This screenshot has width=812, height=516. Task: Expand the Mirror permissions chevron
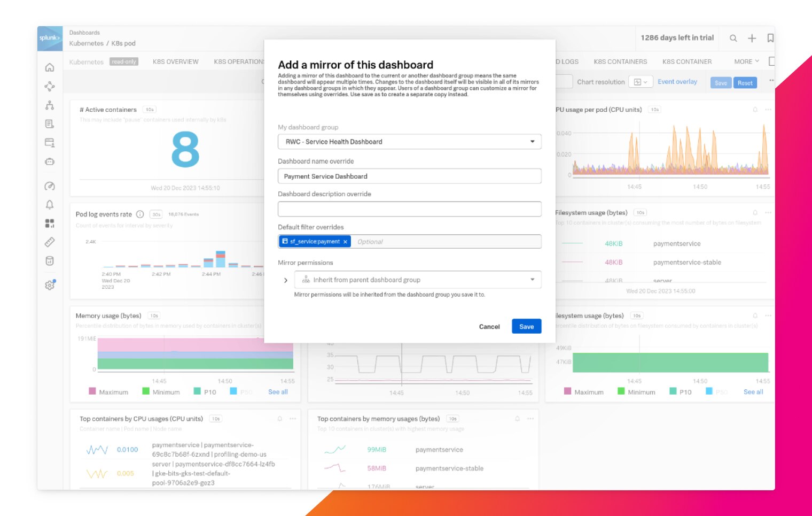point(286,280)
